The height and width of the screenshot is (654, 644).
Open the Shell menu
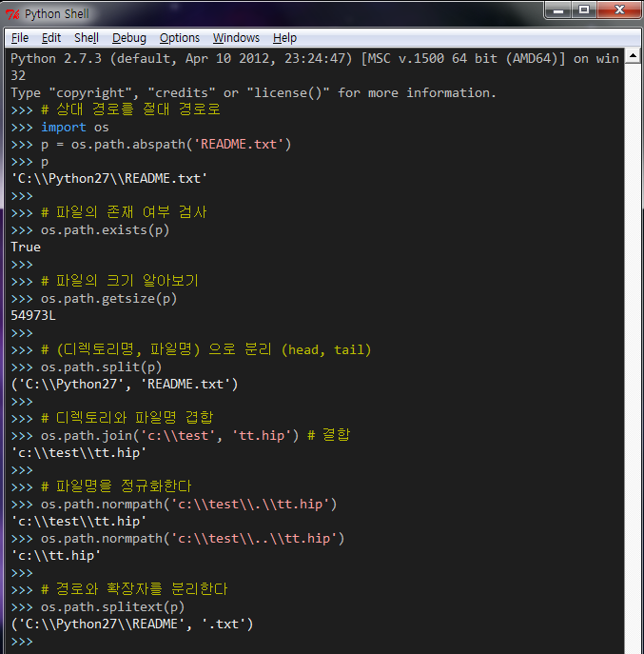(87, 38)
